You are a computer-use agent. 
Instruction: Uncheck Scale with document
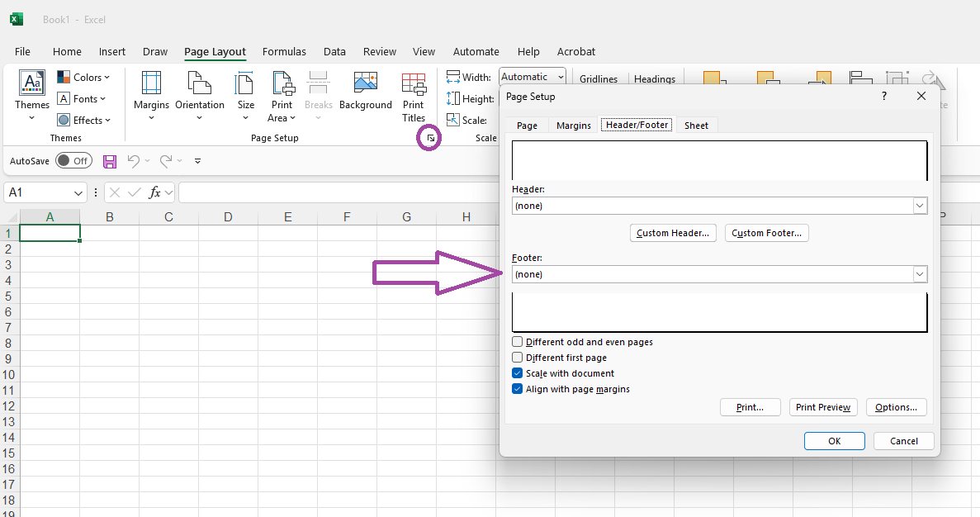[x=517, y=372]
